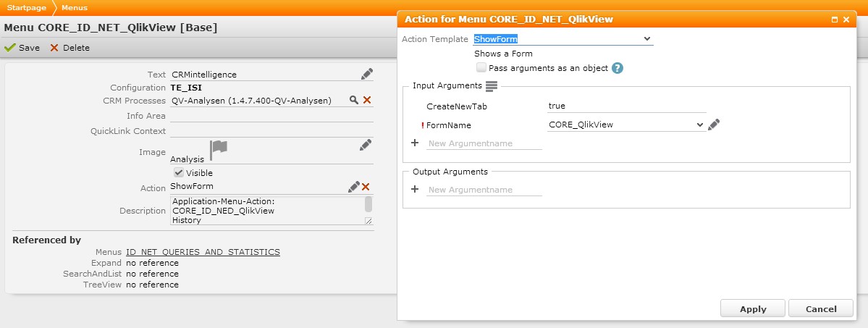The height and width of the screenshot is (328, 868).
Task: Delete the ShowForm action with X
Action: tap(366, 188)
